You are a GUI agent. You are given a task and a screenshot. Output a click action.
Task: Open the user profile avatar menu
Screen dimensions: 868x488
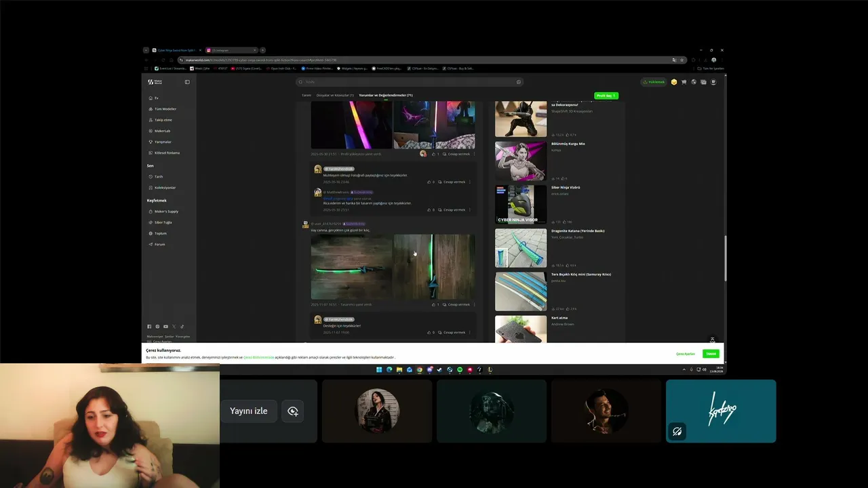[x=713, y=82]
